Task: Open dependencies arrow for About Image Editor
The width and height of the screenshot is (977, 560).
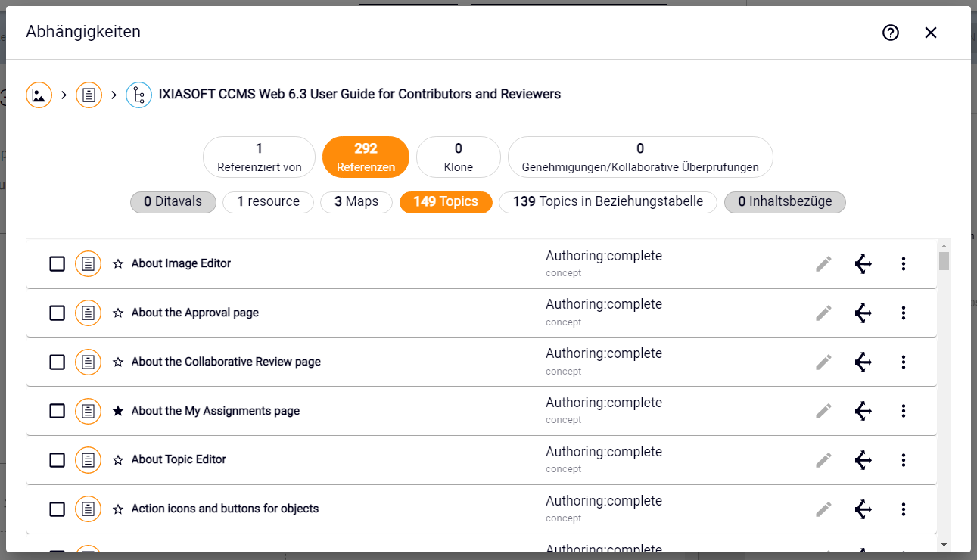Action: click(x=863, y=264)
